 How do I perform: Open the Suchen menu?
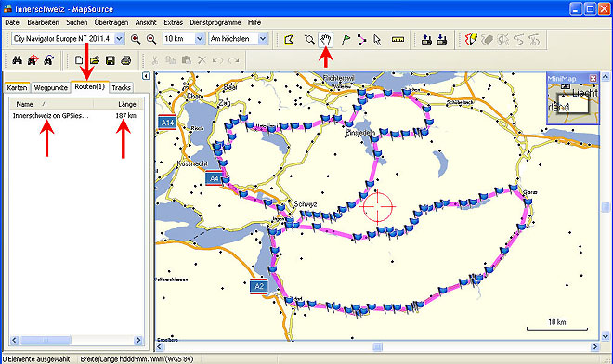76,22
